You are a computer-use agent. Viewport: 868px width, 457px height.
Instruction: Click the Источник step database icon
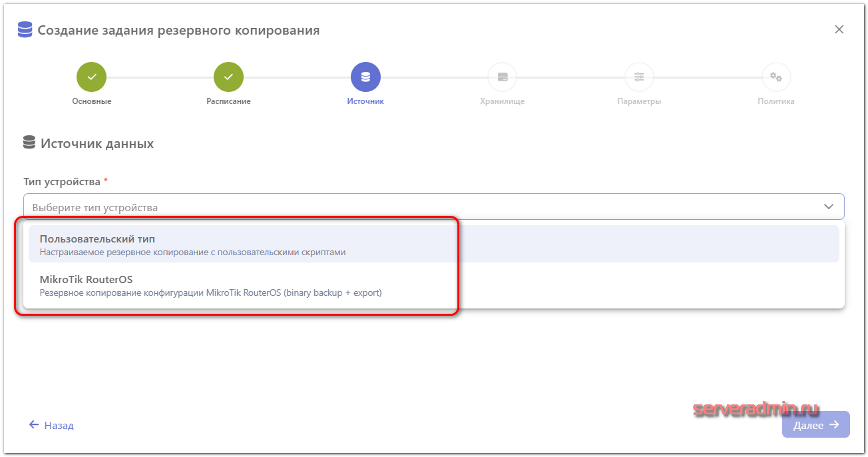tap(365, 77)
